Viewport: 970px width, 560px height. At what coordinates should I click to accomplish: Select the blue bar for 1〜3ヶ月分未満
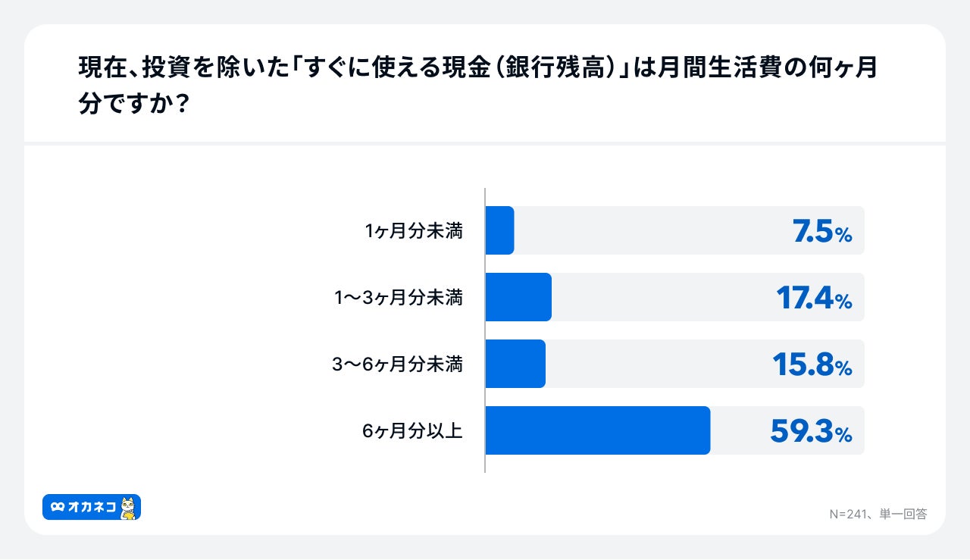pos(518,297)
